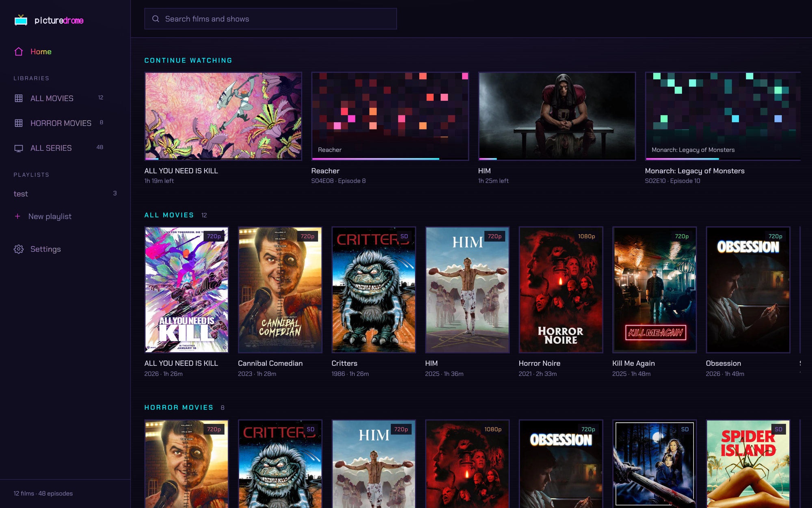This screenshot has width=812, height=508.
Task: Open HIM poster in All Movies
Action: coord(467,290)
